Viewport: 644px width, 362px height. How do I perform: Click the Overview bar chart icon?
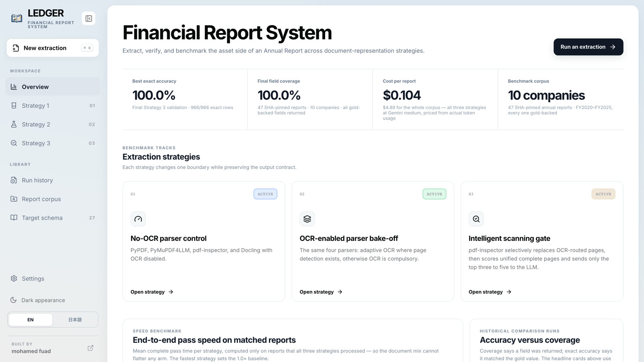tap(14, 86)
